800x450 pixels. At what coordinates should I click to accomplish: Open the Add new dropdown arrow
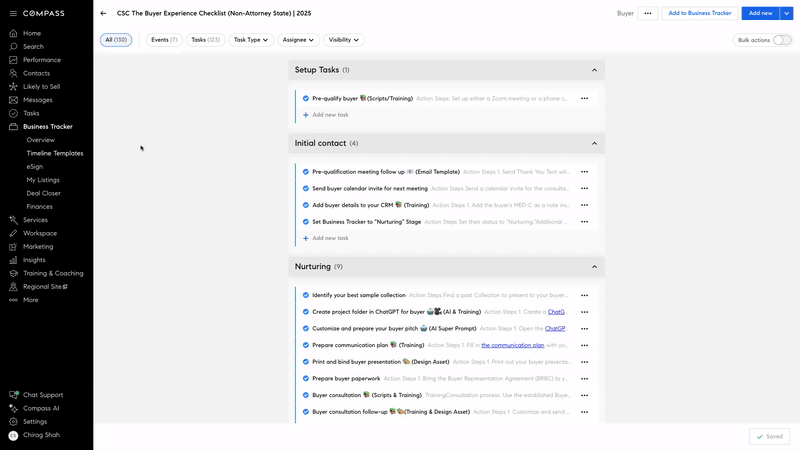pyautogui.click(x=786, y=13)
